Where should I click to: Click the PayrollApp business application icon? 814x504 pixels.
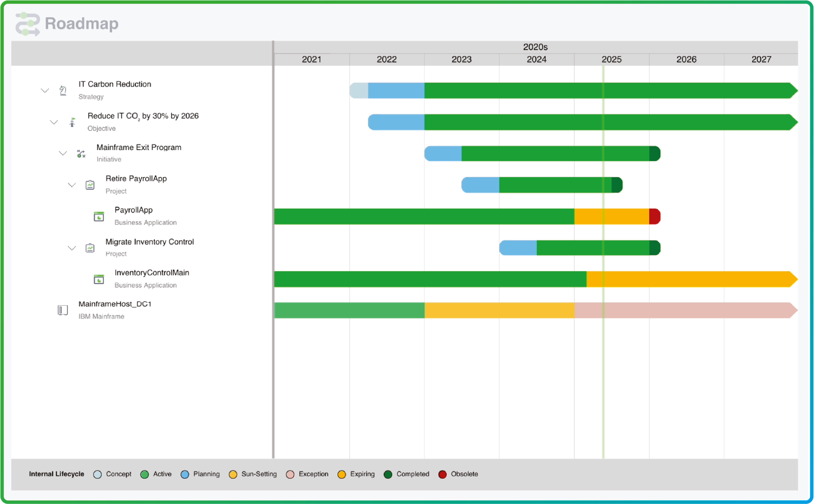(x=99, y=217)
